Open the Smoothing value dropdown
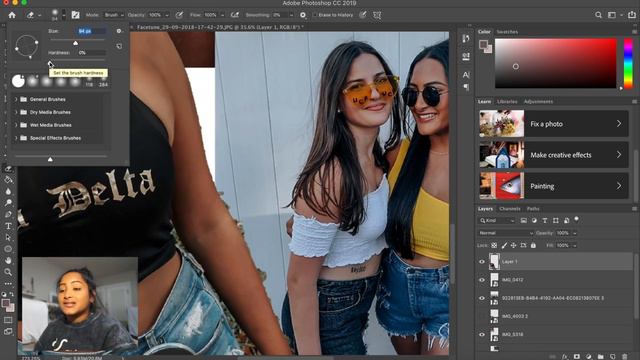 (291, 16)
